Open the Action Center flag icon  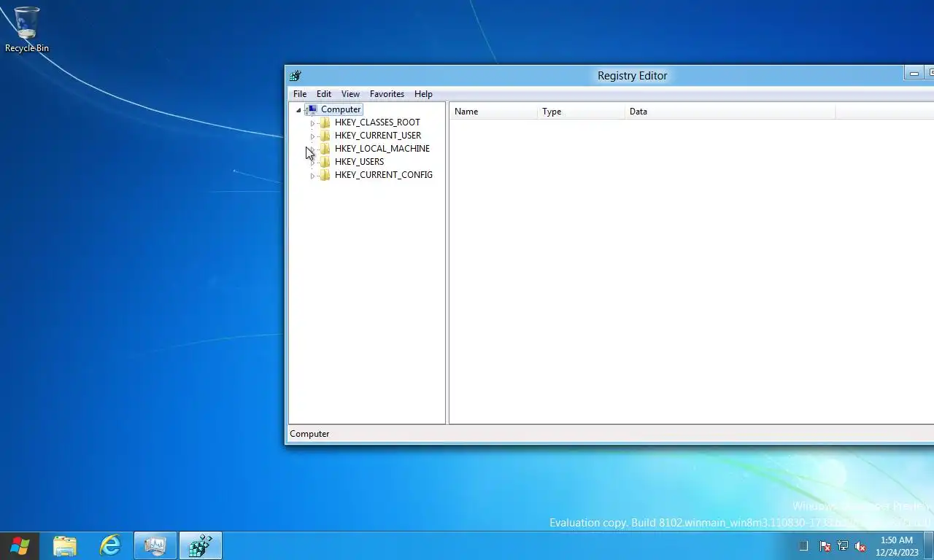click(x=825, y=546)
